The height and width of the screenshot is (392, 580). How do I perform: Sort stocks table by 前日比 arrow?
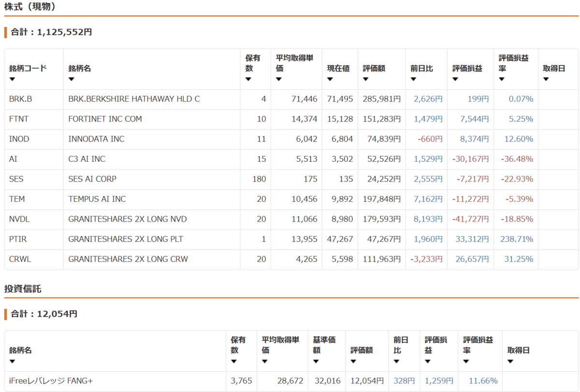click(413, 80)
